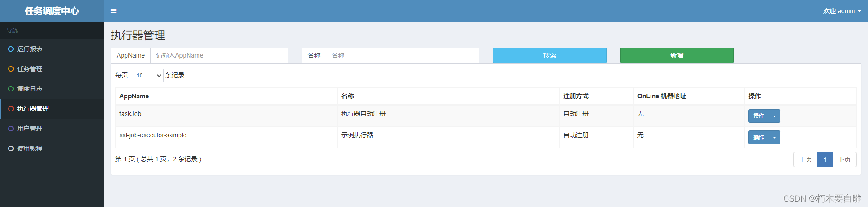Viewport: 868px width, 207px height.
Task: Toggle the hamburger sidebar menu icon
Action: pos(113,11)
